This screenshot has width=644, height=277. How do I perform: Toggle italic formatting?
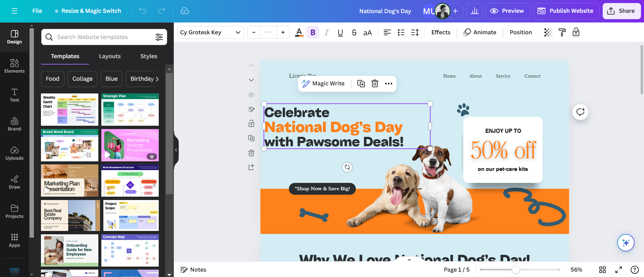point(327,32)
